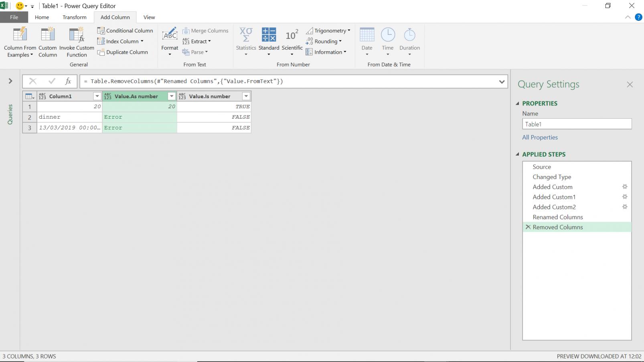Click Duplicate Column
This screenshot has height=362, width=644.
coord(123,52)
